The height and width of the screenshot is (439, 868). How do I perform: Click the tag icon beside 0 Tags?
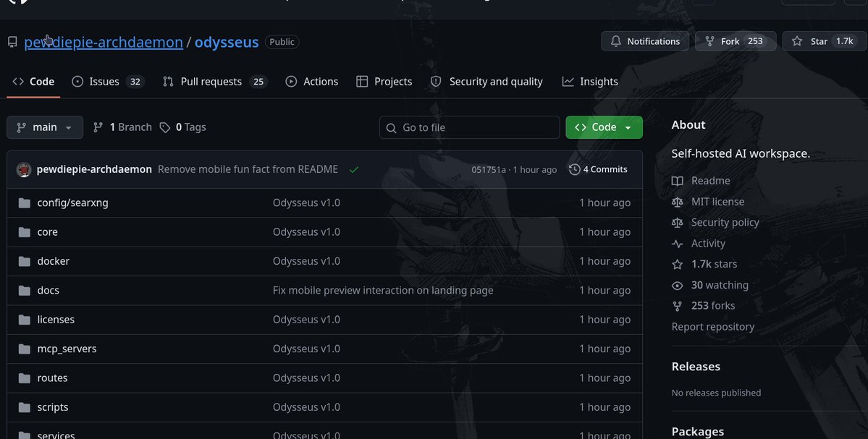coord(165,128)
